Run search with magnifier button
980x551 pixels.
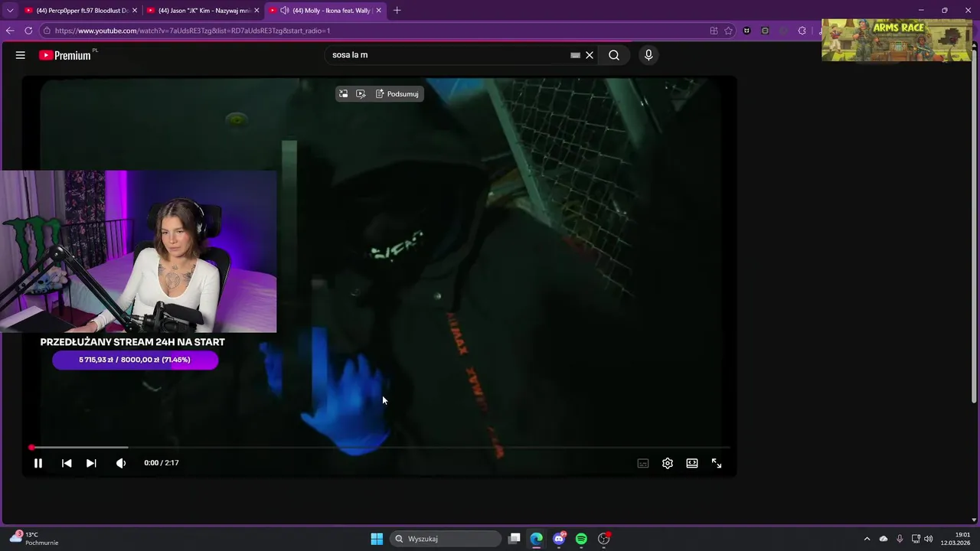614,55
